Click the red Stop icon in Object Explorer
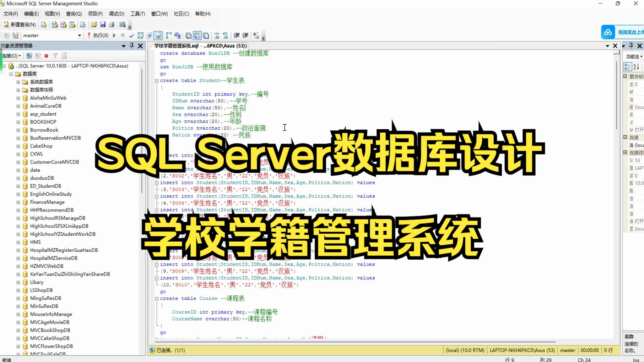 [x=46, y=56]
